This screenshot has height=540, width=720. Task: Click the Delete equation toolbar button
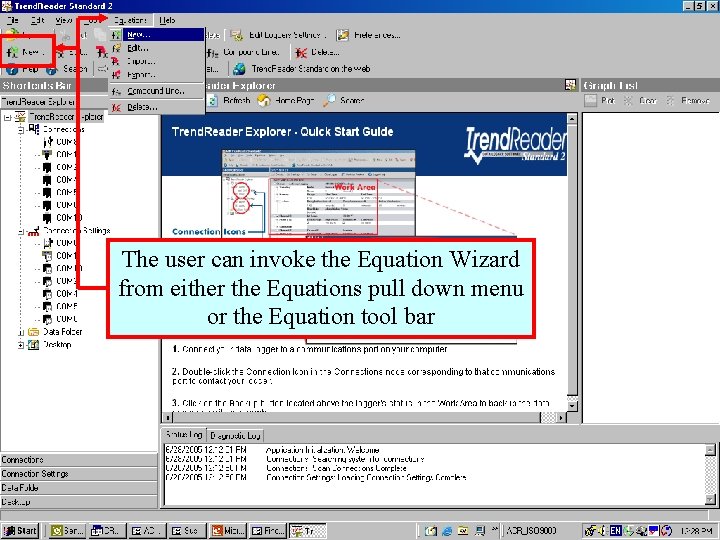(x=317, y=52)
